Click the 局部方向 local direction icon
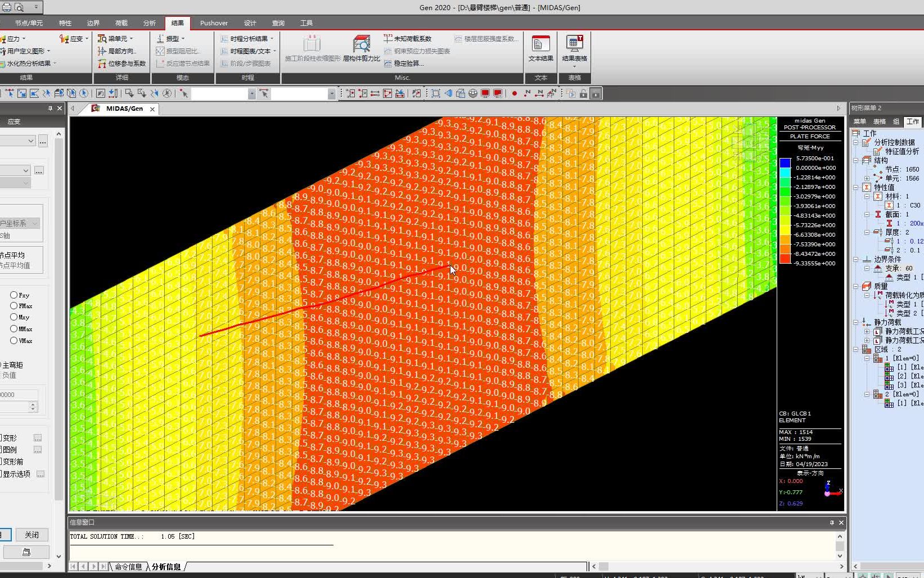The width and height of the screenshot is (924, 578). tap(102, 51)
